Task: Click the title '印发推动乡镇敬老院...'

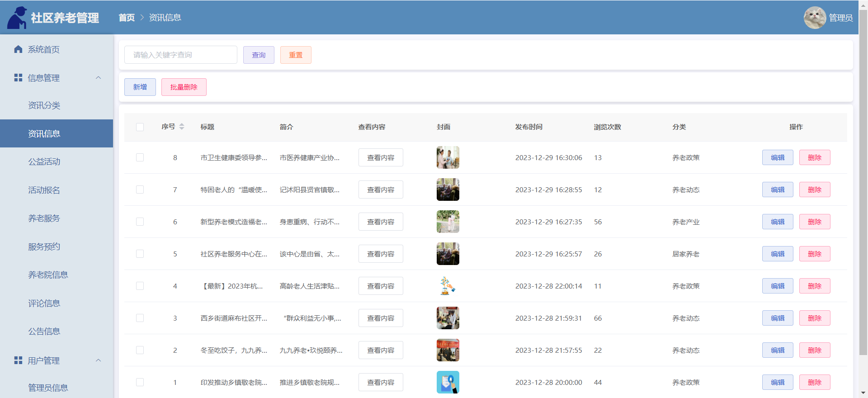Action: (234, 382)
